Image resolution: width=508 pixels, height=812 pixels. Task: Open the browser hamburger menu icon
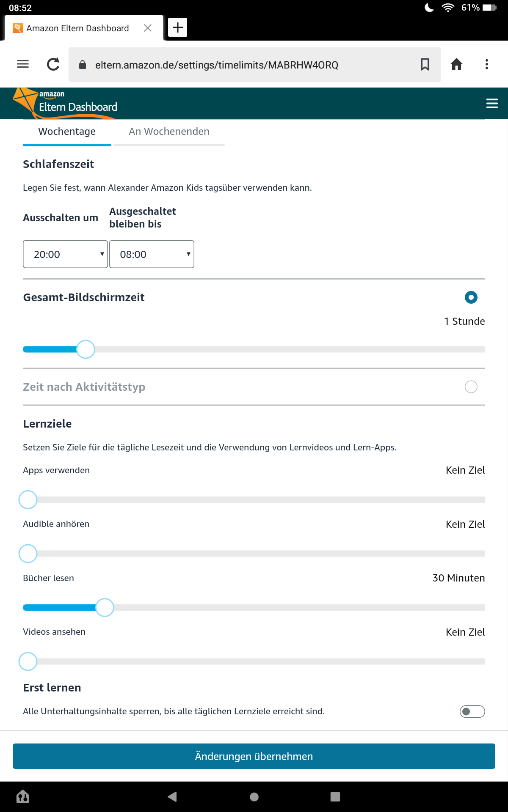23,64
